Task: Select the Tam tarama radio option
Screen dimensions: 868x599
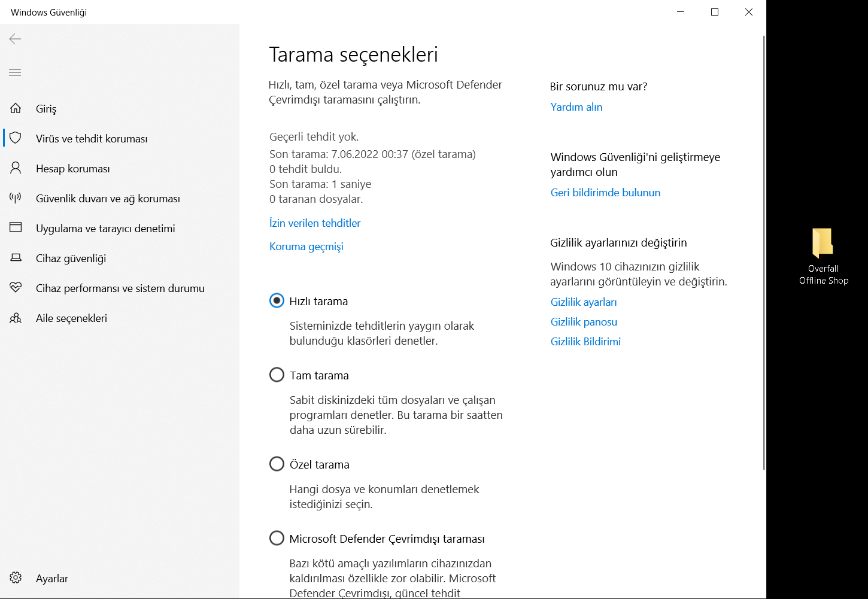Action: point(277,375)
